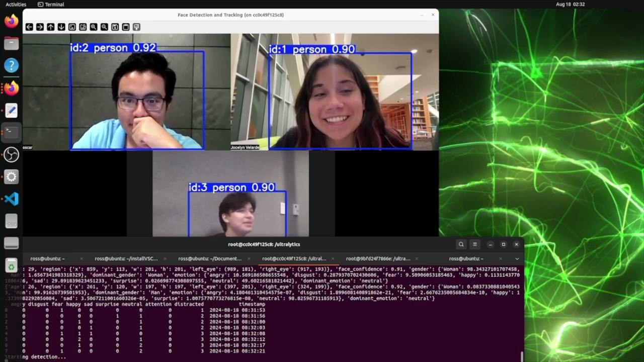Click the Face Detection and Tracking title bar
The width and height of the screenshot is (644, 362).
point(230,15)
